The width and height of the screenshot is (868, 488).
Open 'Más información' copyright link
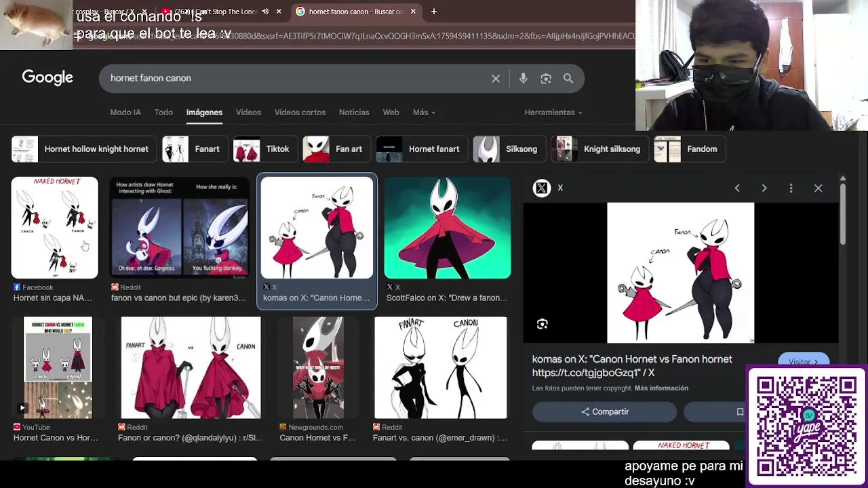point(661,388)
